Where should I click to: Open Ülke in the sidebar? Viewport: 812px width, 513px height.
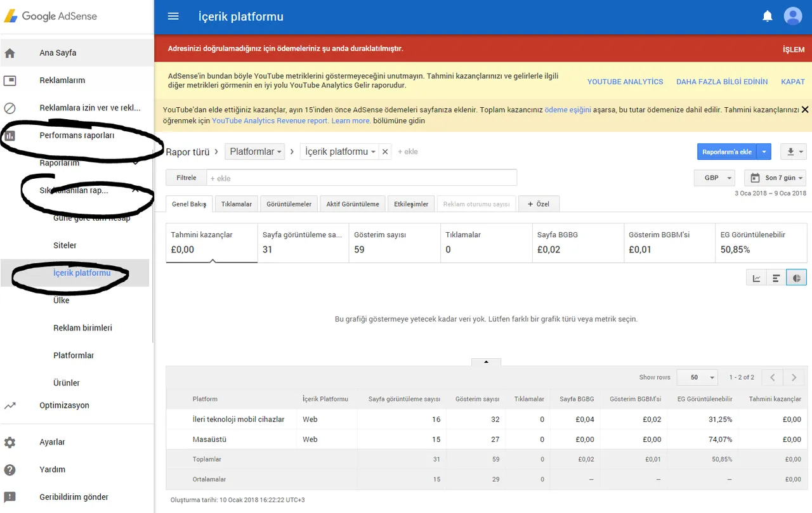62,301
